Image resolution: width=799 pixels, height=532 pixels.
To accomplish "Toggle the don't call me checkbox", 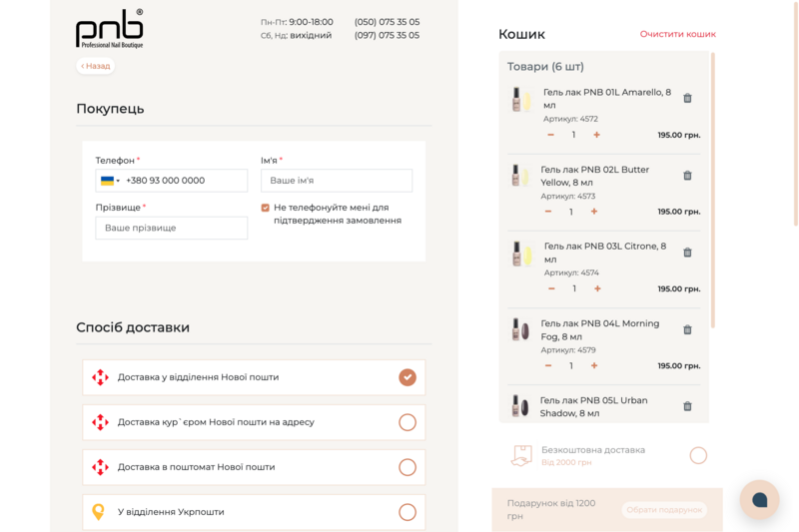I will (266, 208).
